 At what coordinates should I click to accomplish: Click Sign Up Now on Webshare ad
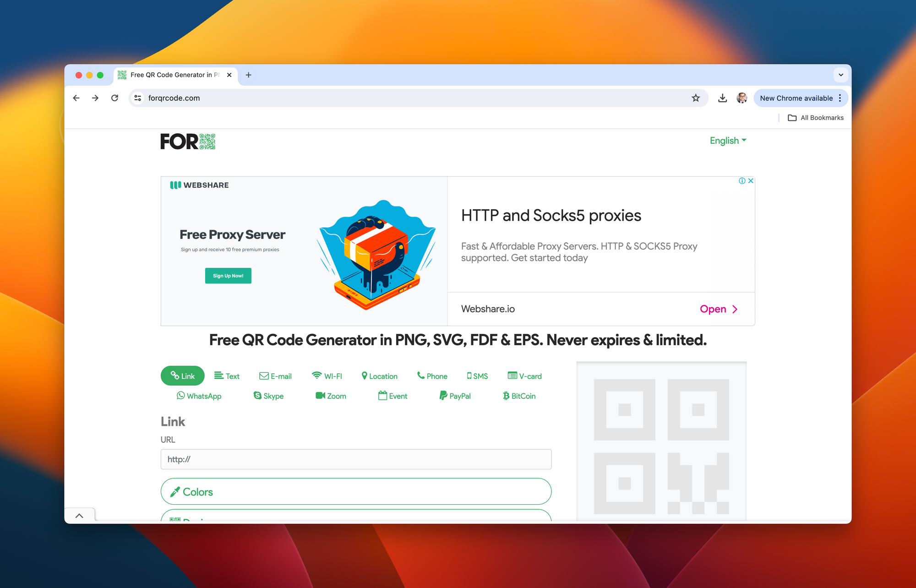tap(229, 276)
